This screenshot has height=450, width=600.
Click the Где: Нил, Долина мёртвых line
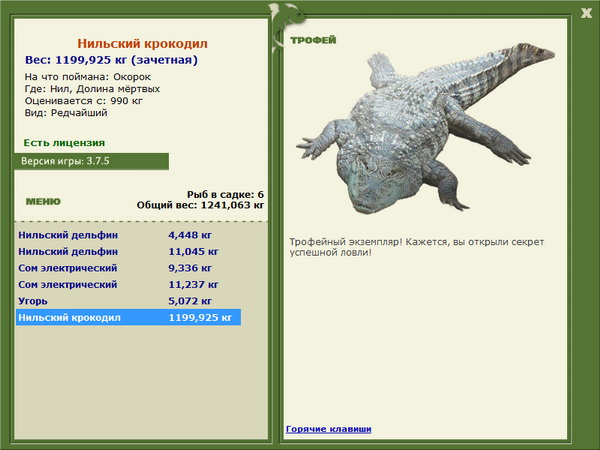click(92, 89)
